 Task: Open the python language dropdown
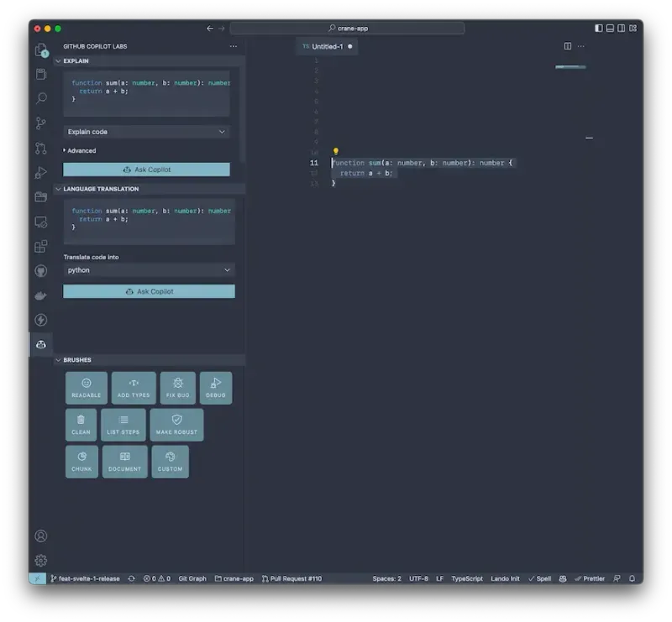149,270
